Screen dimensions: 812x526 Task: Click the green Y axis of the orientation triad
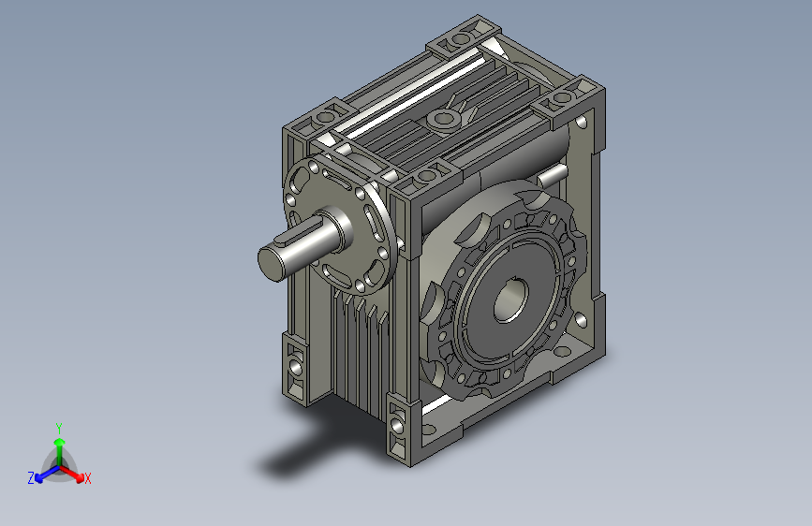pos(60,452)
